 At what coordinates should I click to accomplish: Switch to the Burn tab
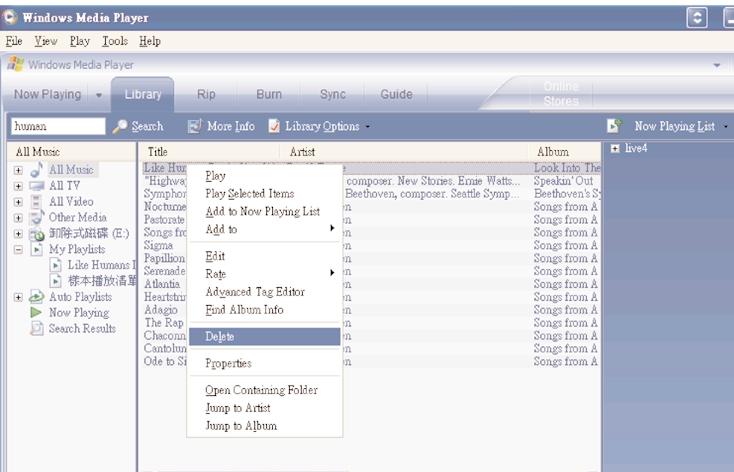coord(269,94)
